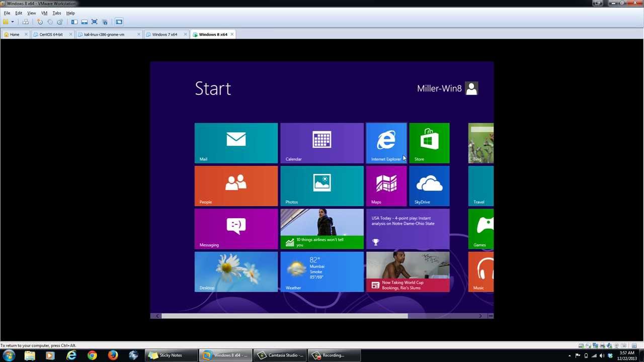Click the Windows 8 x64 VMware taskbar button
The image size is (644, 362).
225,355
